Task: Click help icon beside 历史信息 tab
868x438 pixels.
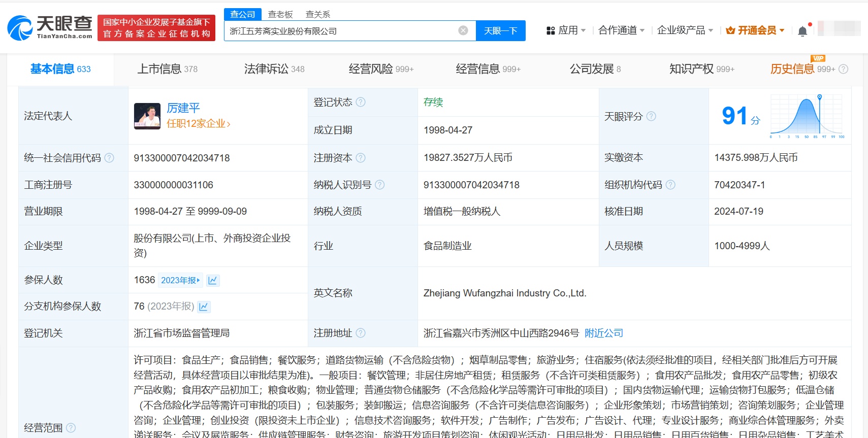Action: pyautogui.click(x=844, y=69)
